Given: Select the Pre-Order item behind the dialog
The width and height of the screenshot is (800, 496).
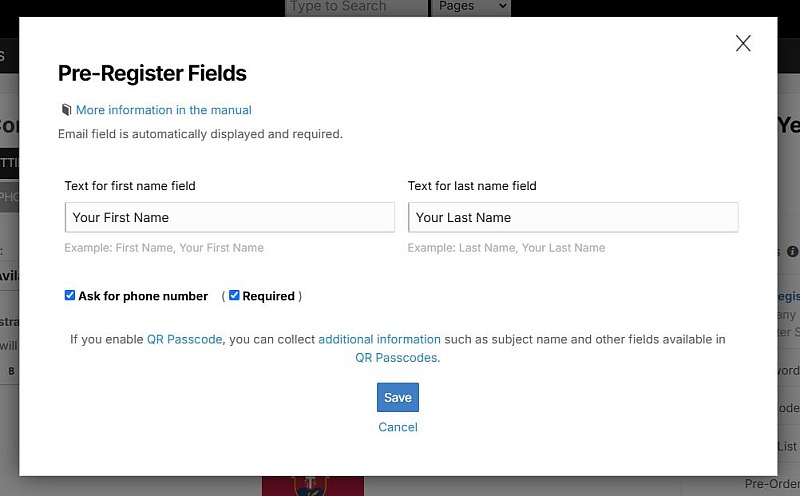Looking at the screenshot, I should pos(772,484).
